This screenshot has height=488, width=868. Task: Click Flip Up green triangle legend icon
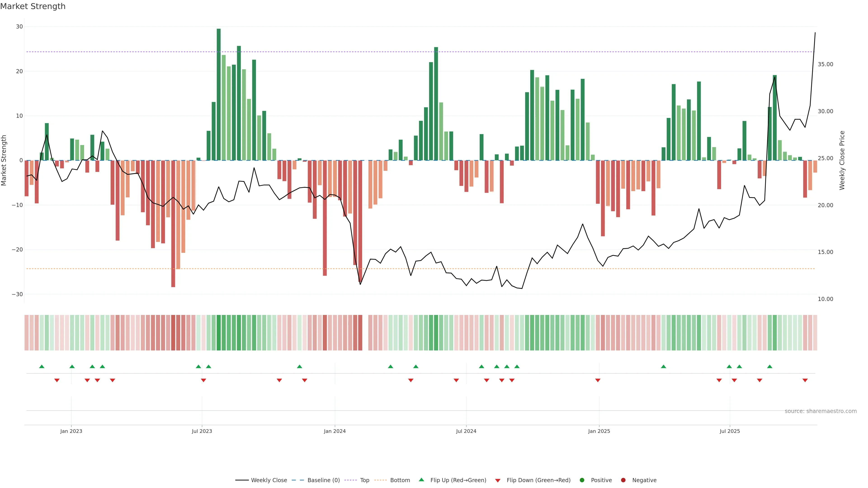(421, 480)
